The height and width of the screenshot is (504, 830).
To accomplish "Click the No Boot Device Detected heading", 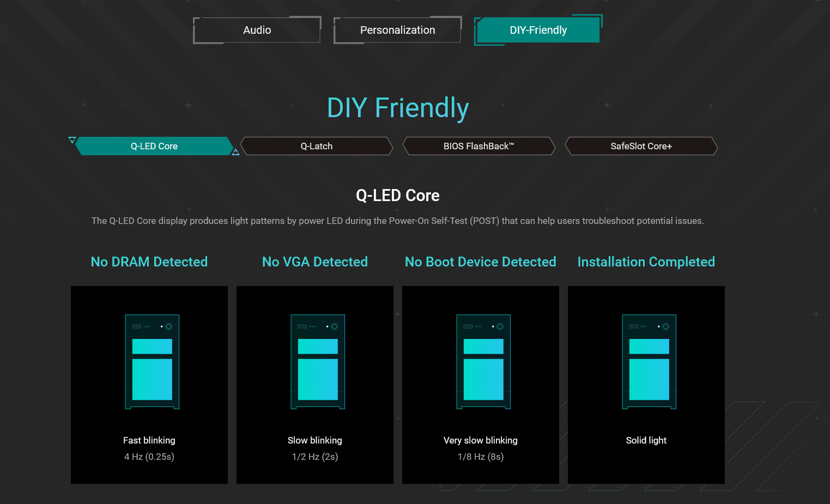I will tap(481, 262).
